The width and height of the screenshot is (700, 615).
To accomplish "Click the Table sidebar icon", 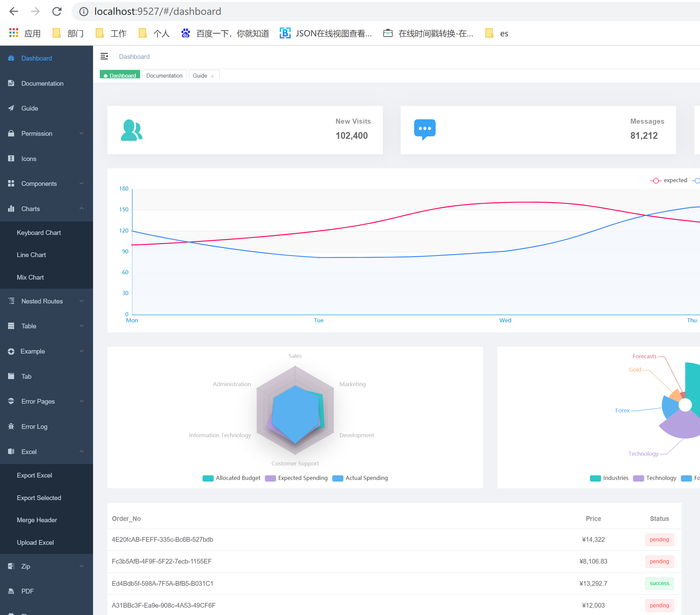I will pos(11,326).
